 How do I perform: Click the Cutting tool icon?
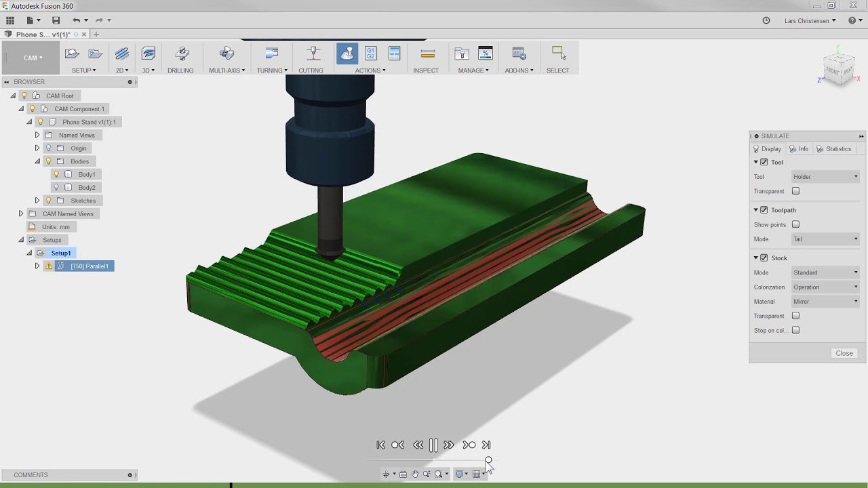click(312, 54)
